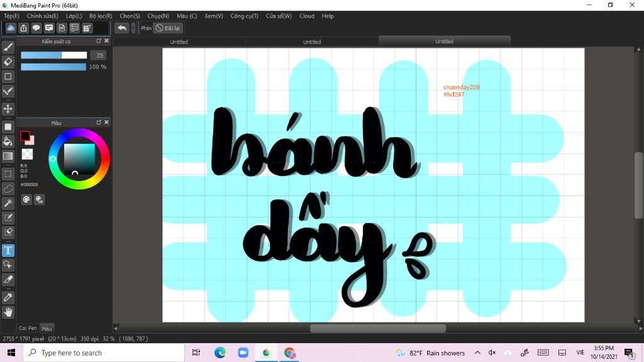
Task: Select the Divide/knife pen tool
Action: pos(8,280)
